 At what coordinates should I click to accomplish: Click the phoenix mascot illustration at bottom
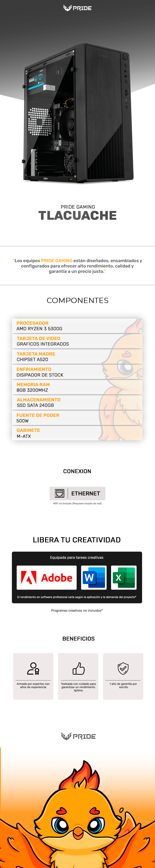77,815
